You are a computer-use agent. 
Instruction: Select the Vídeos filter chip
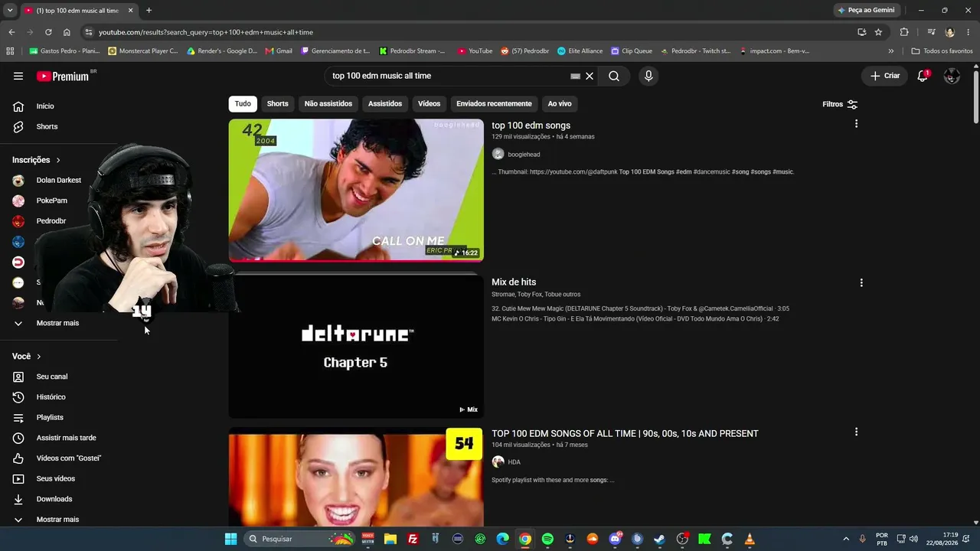(x=430, y=103)
